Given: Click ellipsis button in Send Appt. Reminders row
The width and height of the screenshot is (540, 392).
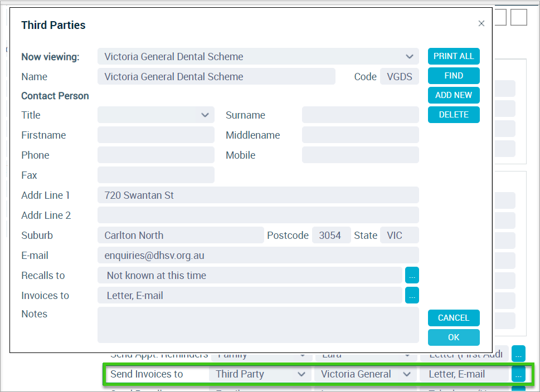Looking at the screenshot, I should 518,354.
